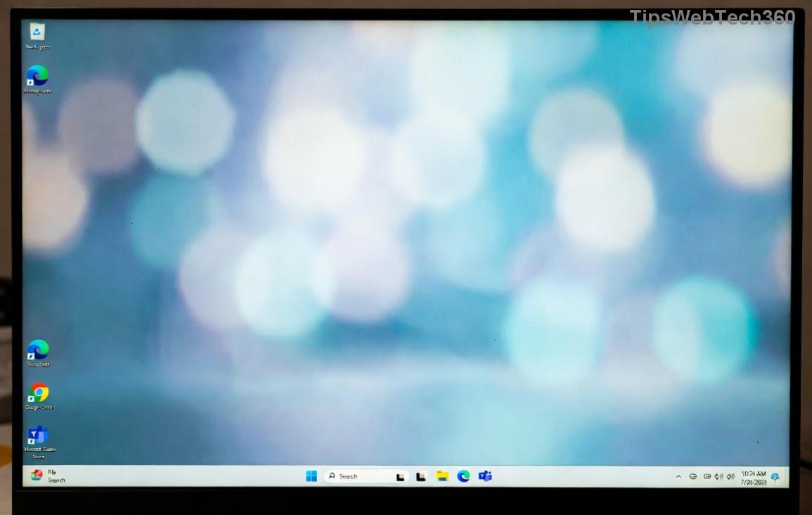Select the Google Chrome desktop shortcut

[39, 393]
